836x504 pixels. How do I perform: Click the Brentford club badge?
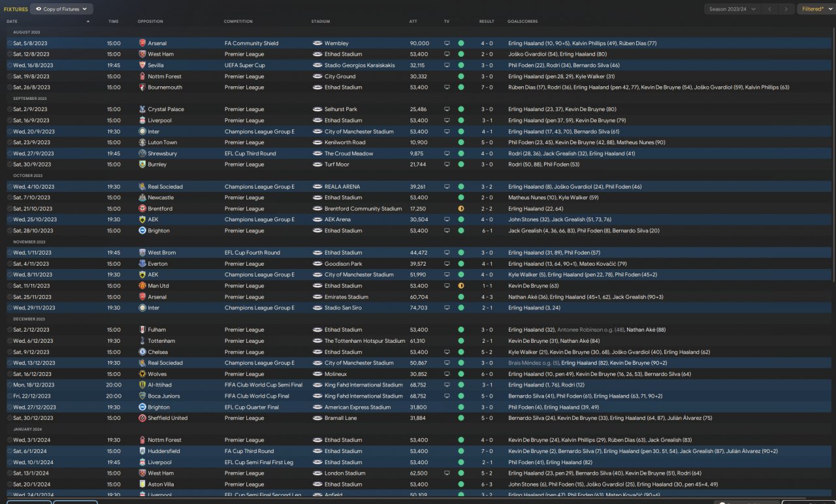[142, 209]
